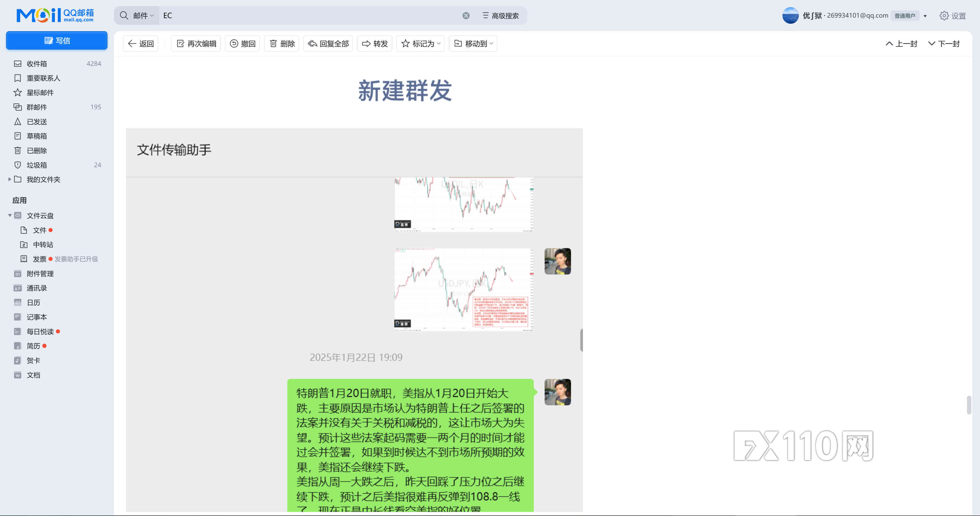Image resolution: width=980 pixels, height=516 pixels.
Task: Open the account menu arrow
Action: point(925,16)
